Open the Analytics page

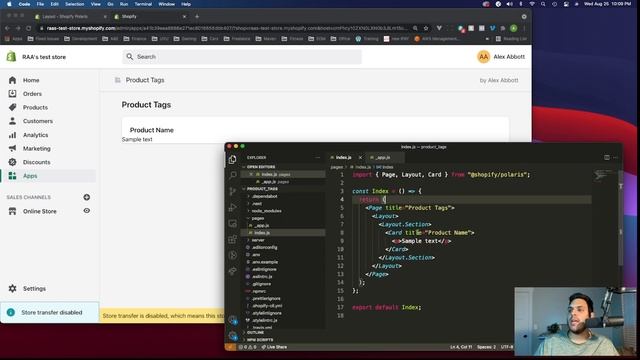click(x=36, y=135)
